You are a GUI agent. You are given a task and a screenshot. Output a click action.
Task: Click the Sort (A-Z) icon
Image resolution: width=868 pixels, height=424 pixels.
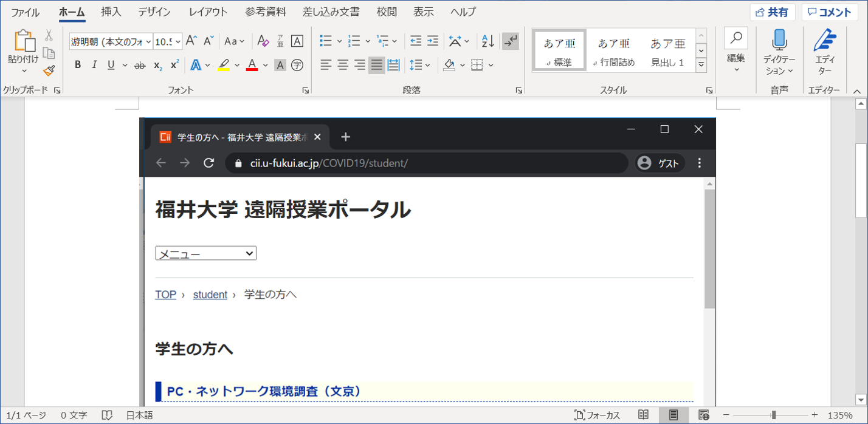pyautogui.click(x=488, y=41)
